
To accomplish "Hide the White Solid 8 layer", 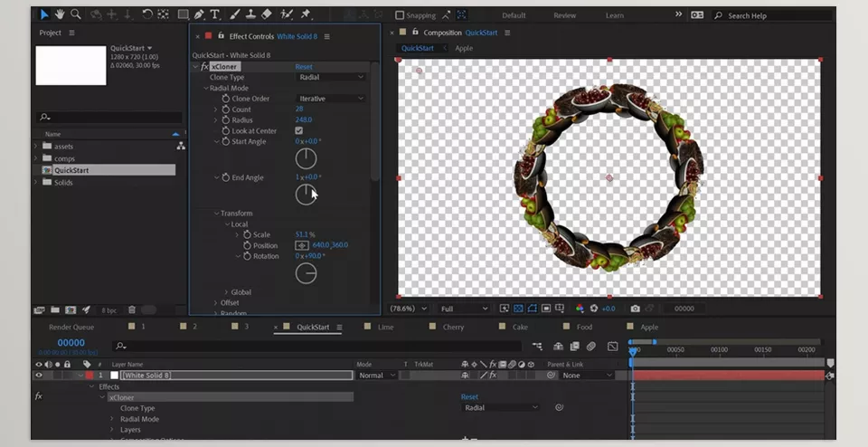I will [39, 375].
